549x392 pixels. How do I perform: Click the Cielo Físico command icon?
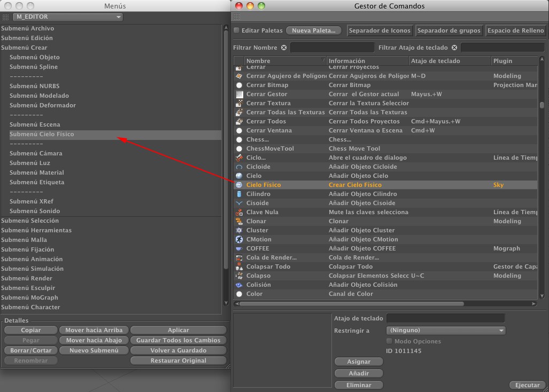pyautogui.click(x=239, y=185)
